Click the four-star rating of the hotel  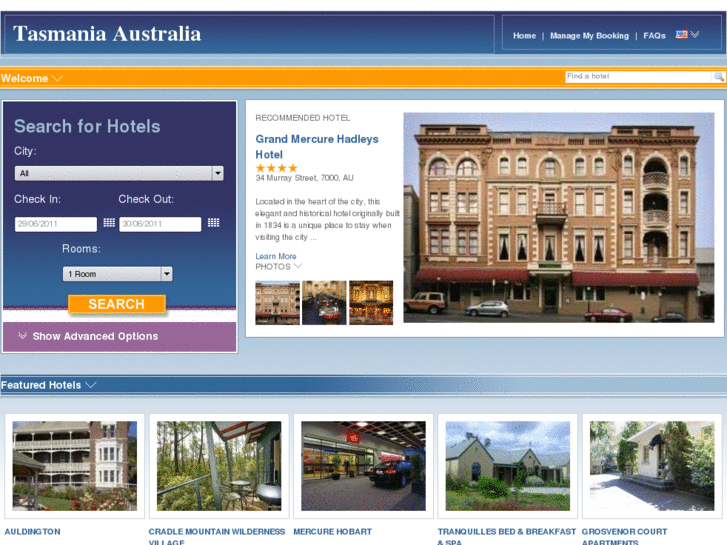pyautogui.click(x=276, y=168)
